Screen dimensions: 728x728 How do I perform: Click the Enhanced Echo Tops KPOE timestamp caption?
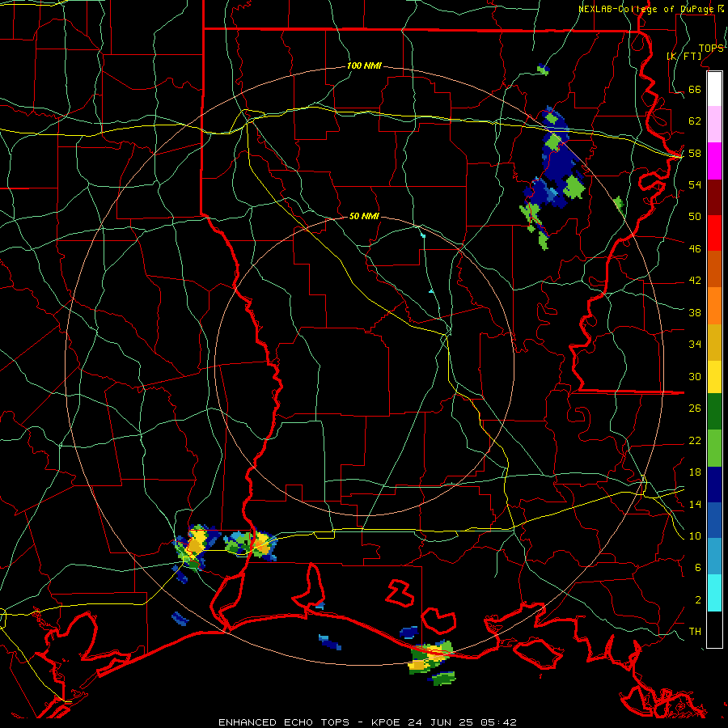(x=367, y=722)
